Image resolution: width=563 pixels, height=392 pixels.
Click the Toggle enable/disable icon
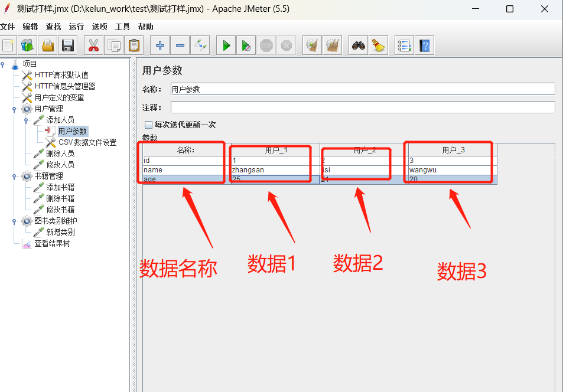200,45
